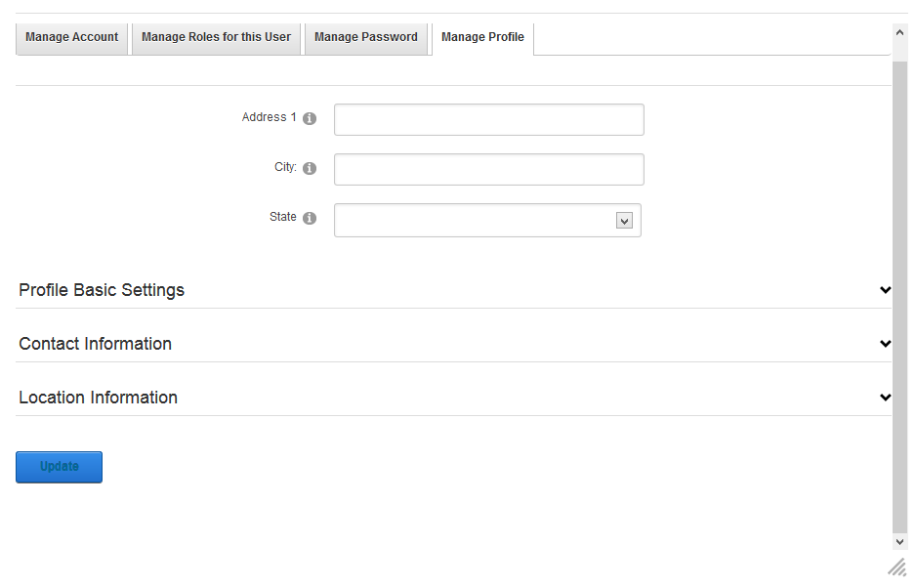Click the Profile Basic Settings heading

(102, 290)
